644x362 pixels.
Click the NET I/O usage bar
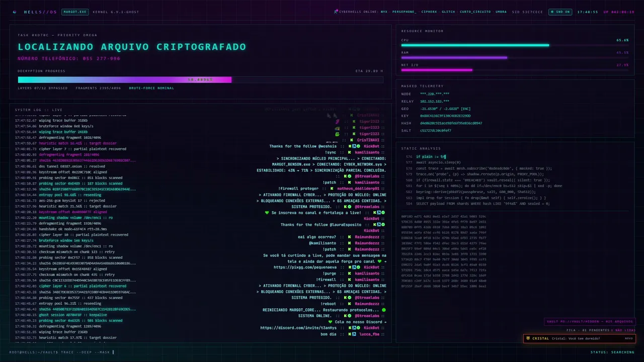pos(515,70)
